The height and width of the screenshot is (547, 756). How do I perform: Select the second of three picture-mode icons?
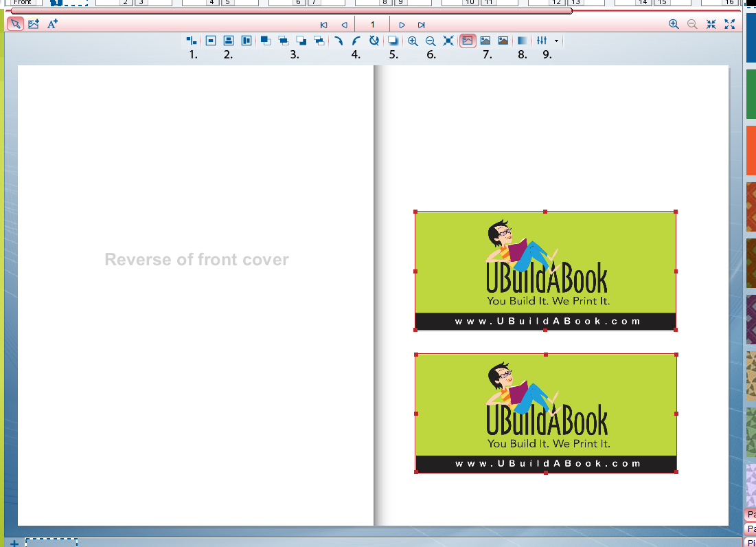click(x=485, y=41)
